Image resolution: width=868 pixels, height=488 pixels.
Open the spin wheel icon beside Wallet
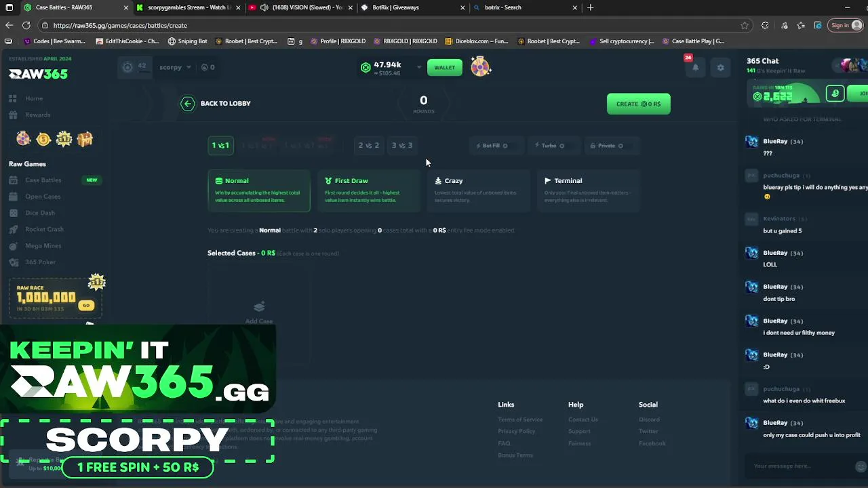pyautogui.click(x=480, y=67)
